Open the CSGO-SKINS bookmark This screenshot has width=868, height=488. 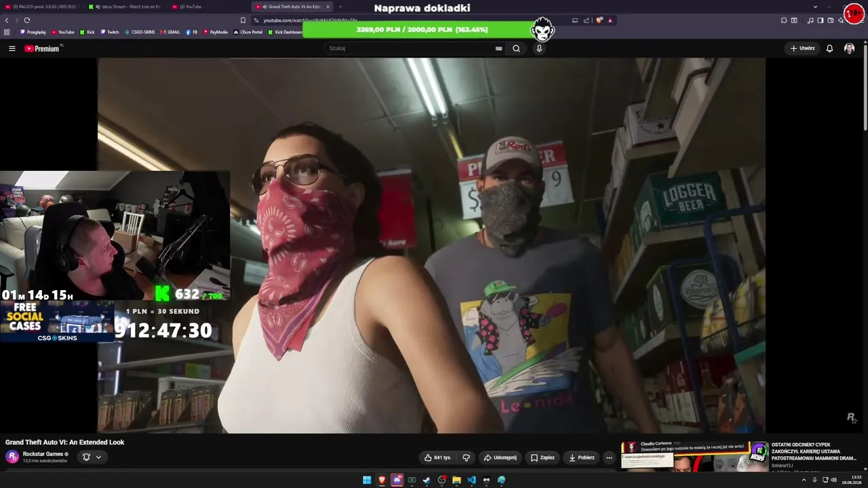pos(140,32)
